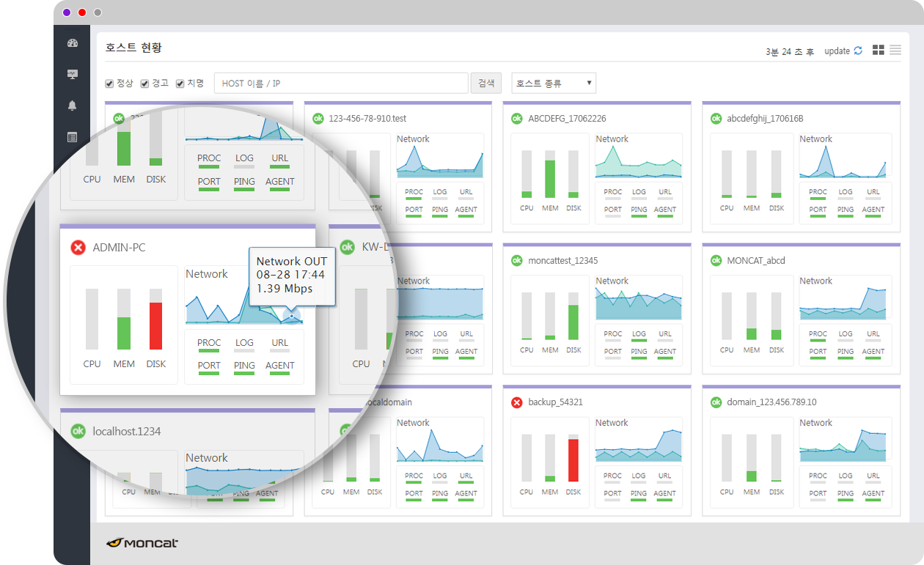This screenshot has width=924, height=565.
Task: Click the update link text
Action: [x=837, y=51]
